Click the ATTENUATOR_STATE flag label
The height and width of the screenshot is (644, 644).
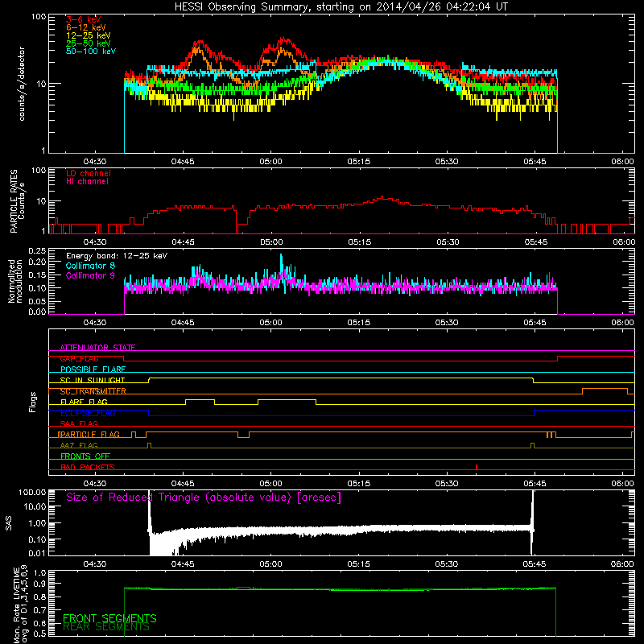tap(97, 348)
